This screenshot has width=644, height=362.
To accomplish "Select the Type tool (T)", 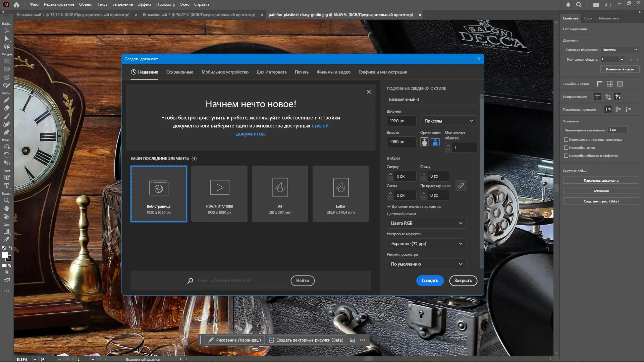I will click(7, 186).
